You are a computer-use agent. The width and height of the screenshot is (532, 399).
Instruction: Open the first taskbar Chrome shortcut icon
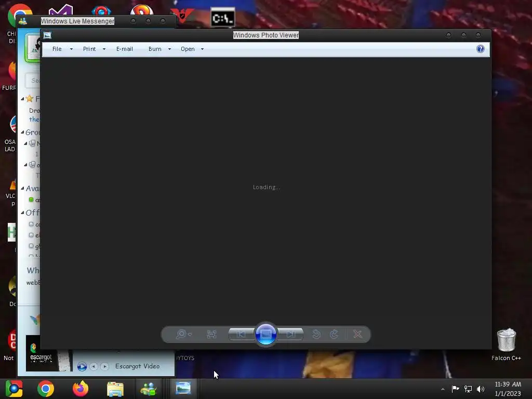point(14,389)
